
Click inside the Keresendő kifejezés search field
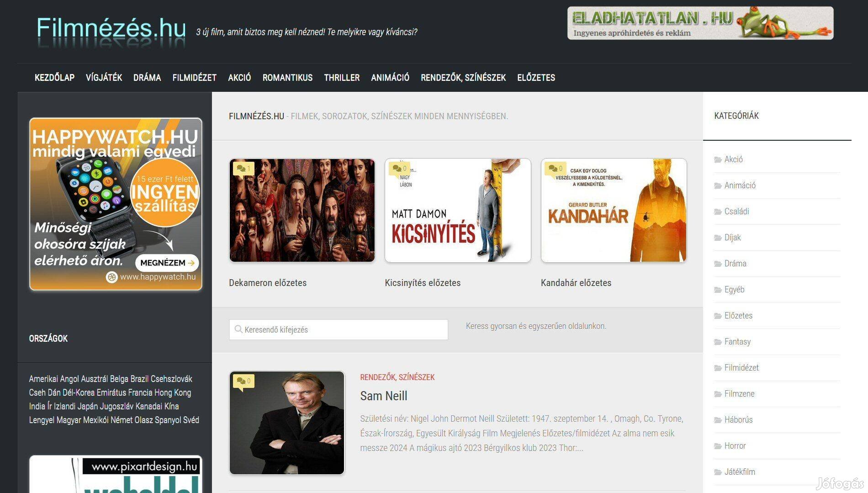pos(338,329)
